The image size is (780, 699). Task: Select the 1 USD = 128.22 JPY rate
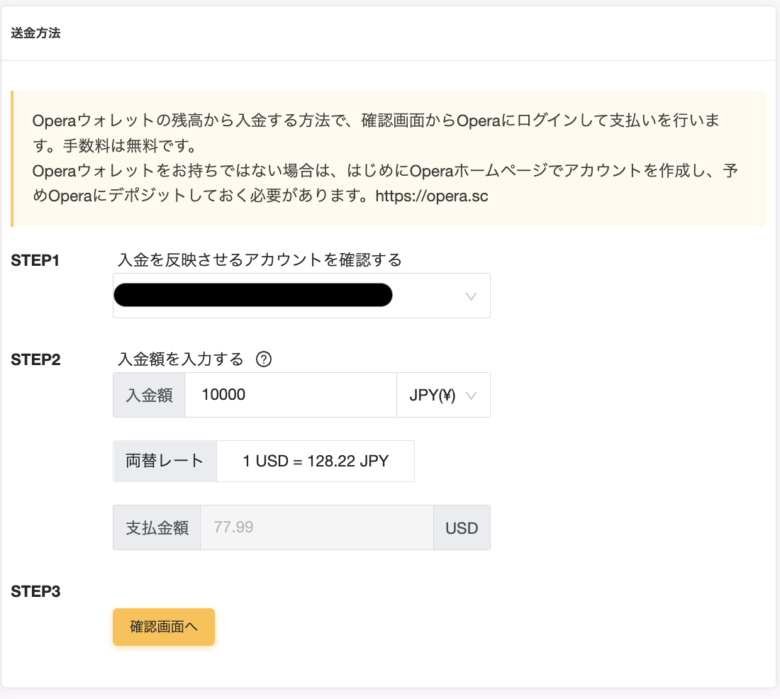tap(315, 461)
